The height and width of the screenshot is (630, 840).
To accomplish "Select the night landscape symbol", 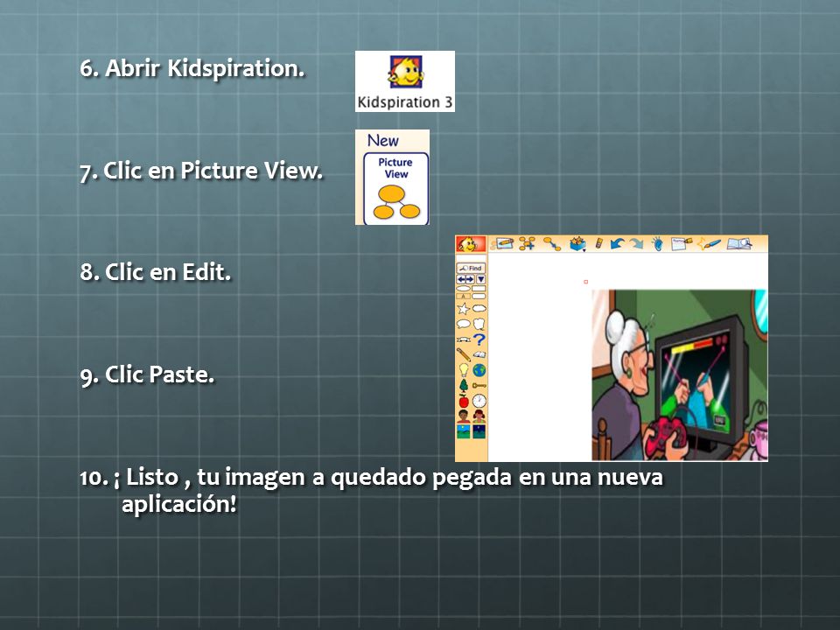I will (479, 431).
